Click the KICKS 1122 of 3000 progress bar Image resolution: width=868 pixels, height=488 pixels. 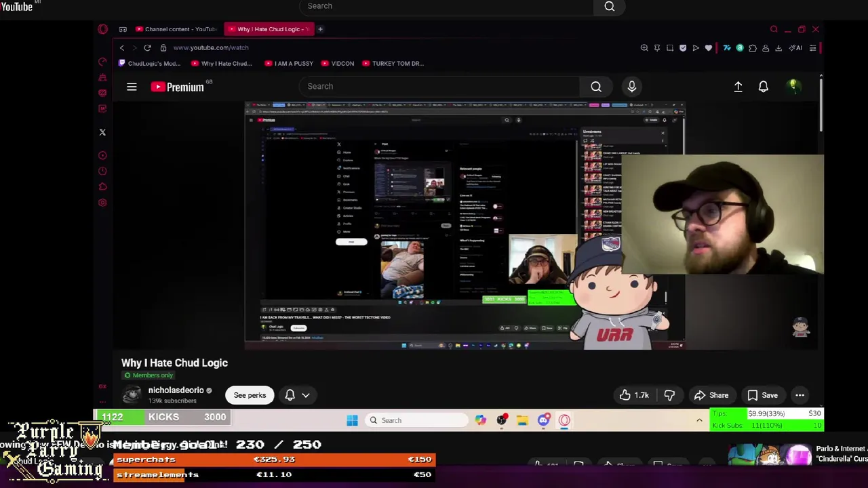(x=163, y=417)
